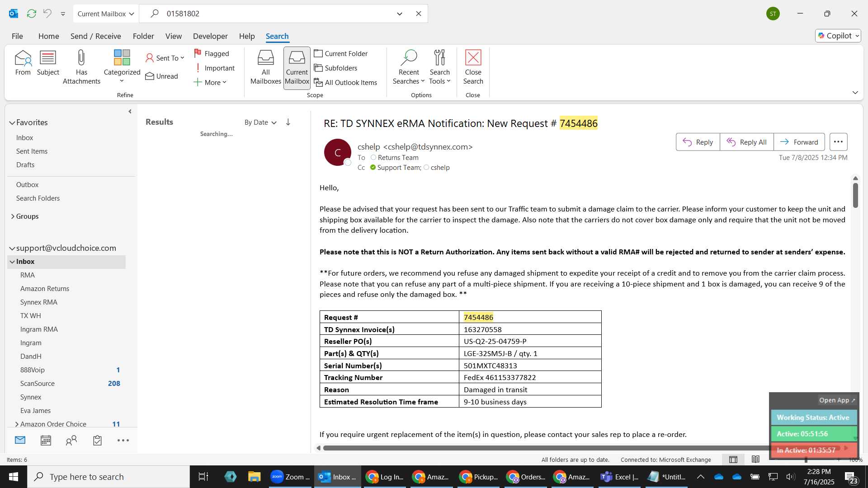Viewport: 868px width, 488px height.
Task: Click the reading pane vertical scrollbar thumb
Action: (x=855, y=195)
